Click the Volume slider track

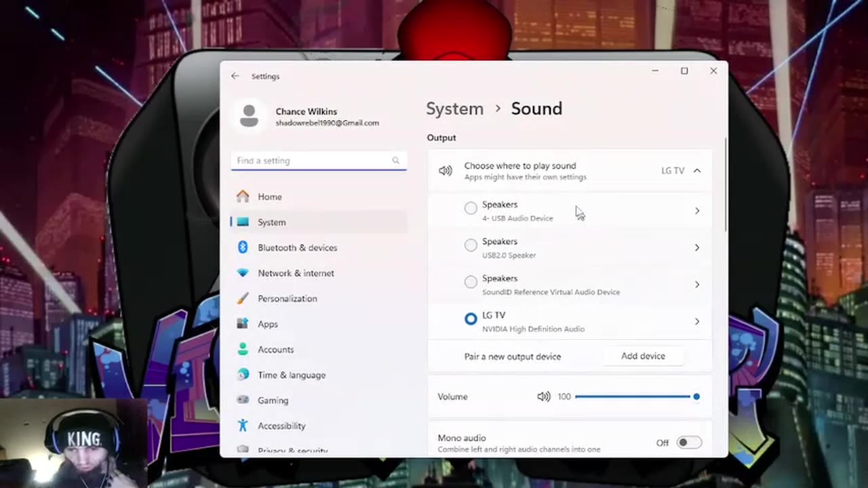click(x=635, y=396)
